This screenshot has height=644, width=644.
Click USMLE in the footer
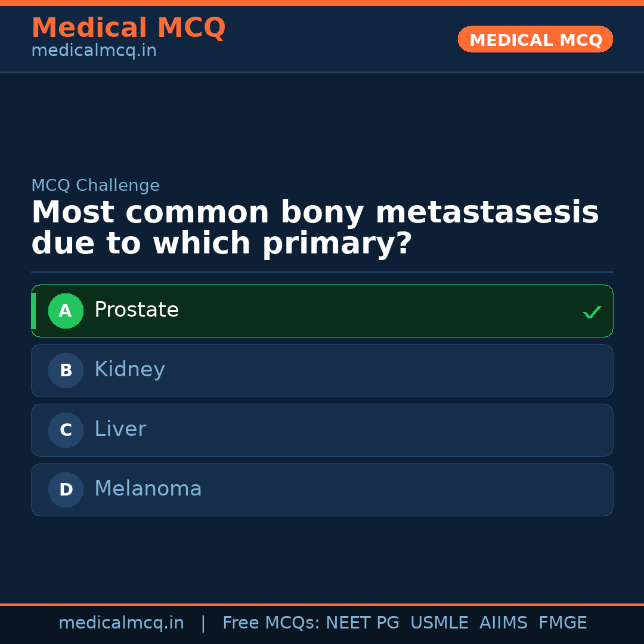pos(439,623)
